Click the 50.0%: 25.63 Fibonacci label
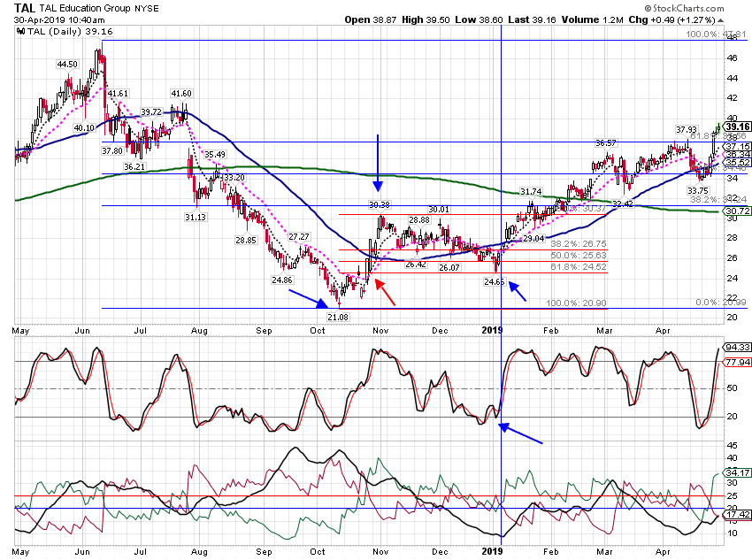The image size is (752, 560). 579,256
